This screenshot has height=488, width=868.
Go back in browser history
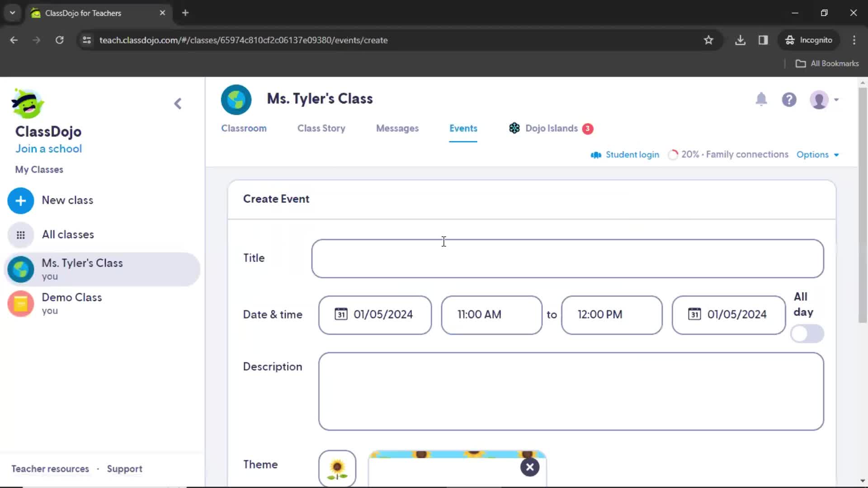[14, 40]
